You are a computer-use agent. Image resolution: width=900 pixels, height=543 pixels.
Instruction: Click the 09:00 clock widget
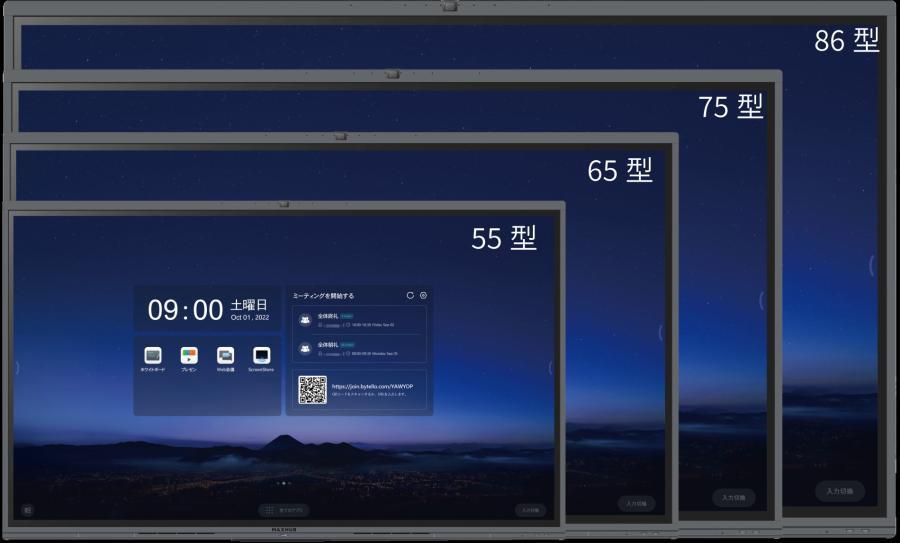tap(207, 309)
